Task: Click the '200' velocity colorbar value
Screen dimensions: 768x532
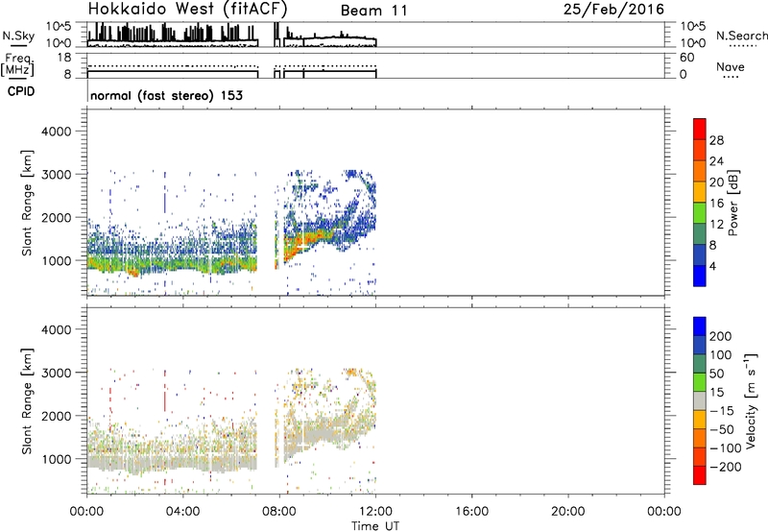Action: click(x=721, y=336)
